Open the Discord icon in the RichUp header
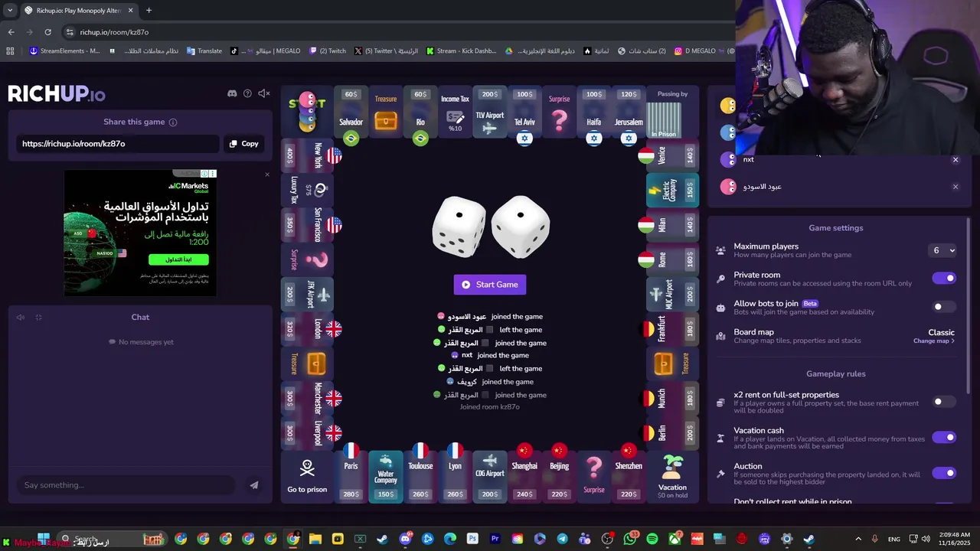The image size is (980, 551). click(x=232, y=93)
